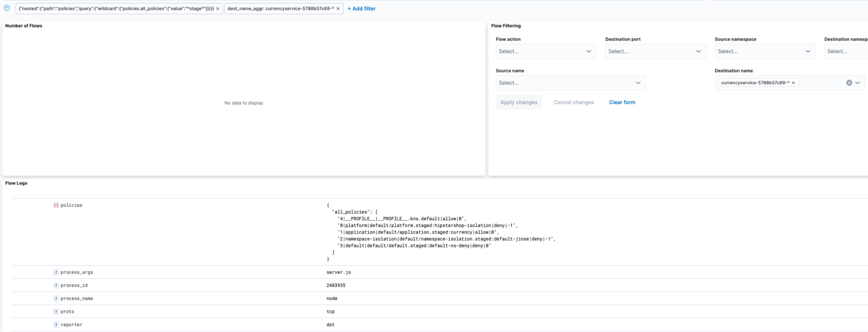Click the process_args field type icon

point(56,273)
